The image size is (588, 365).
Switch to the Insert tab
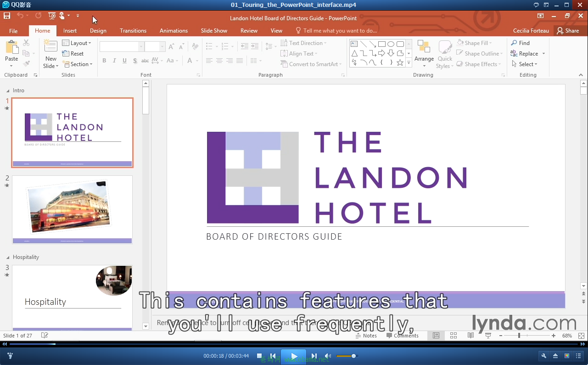tap(70, 31)
